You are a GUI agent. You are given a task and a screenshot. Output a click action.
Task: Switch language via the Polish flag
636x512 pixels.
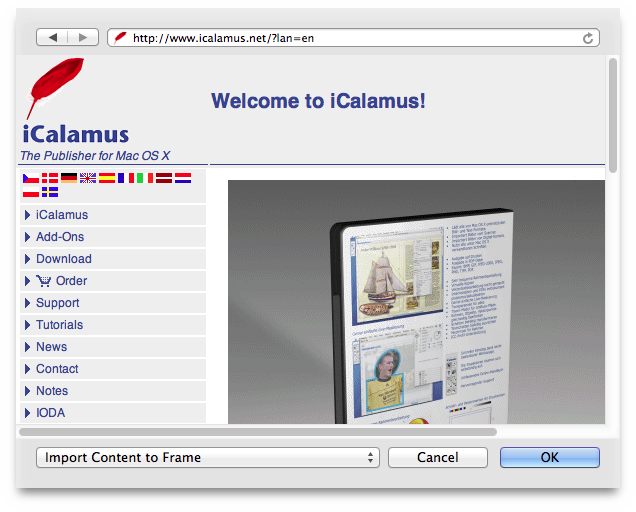coord(31,192)
